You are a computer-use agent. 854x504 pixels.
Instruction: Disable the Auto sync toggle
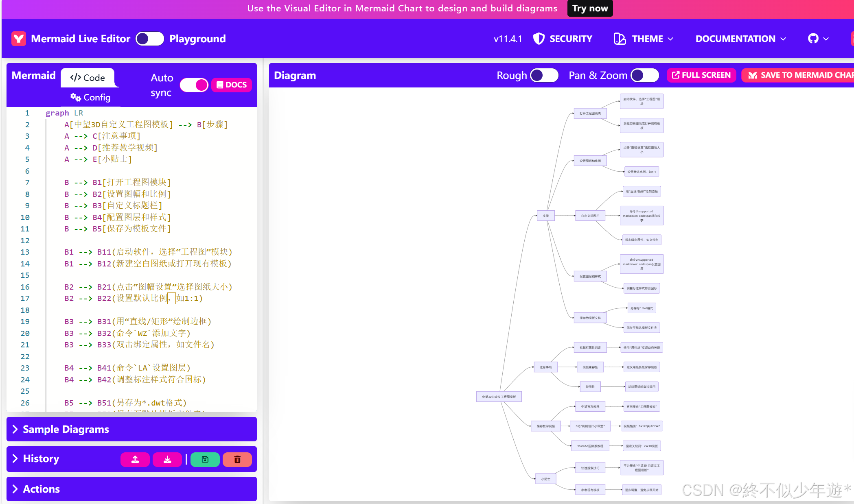(194, 85)
